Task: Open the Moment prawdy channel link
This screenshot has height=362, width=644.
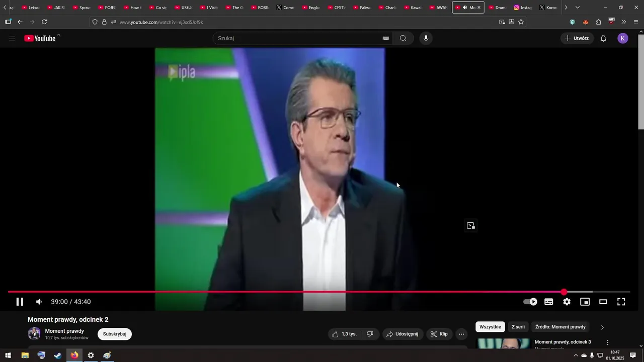Action: pyautogui.click(x=64, y=331)
